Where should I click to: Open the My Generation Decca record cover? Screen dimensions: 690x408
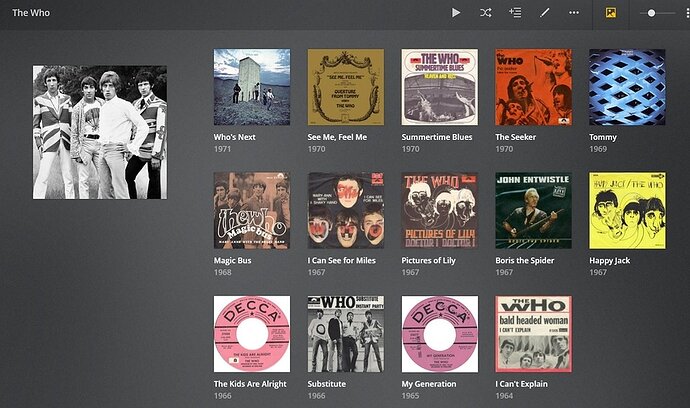click(x=440, y=334)
